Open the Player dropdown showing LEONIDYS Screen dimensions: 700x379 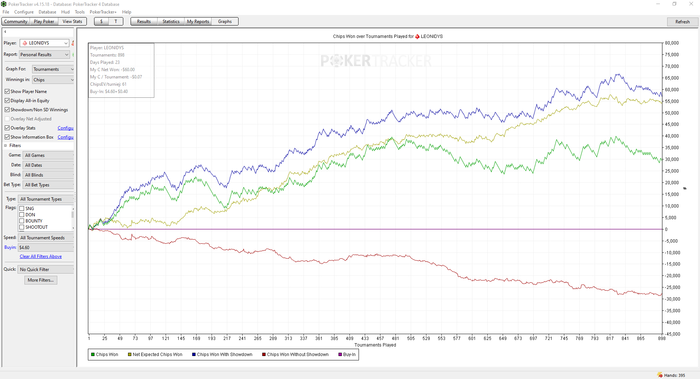(x=44, y=43)
